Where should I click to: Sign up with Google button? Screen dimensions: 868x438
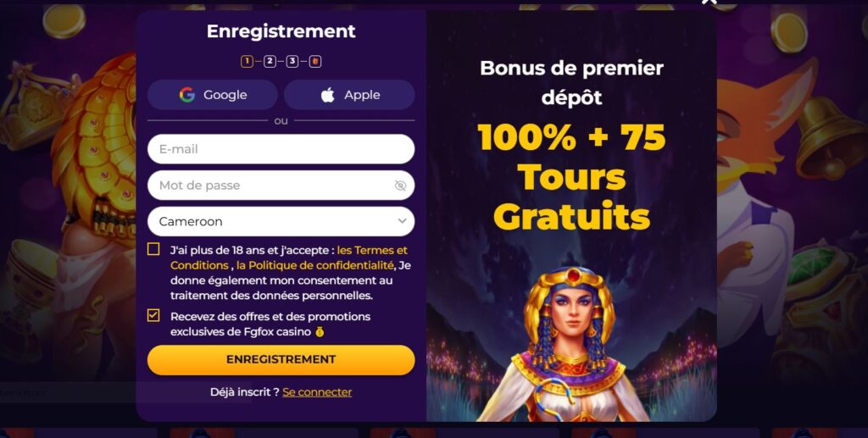[x=213, y=95]
